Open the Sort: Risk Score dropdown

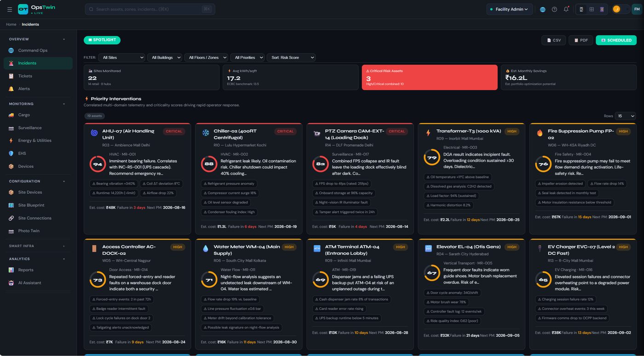[291, 57]
